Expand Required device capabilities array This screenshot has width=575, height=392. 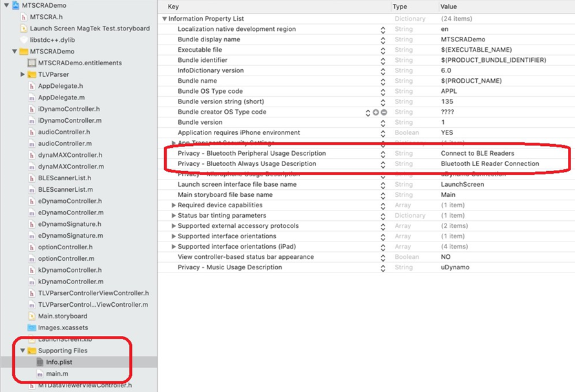pos(174,205)
